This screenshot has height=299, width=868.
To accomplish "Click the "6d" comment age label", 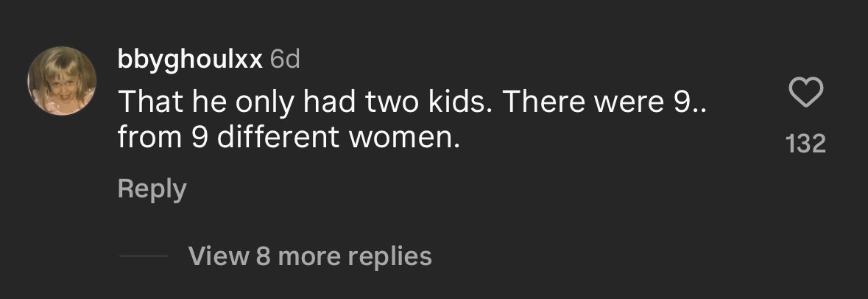I will click(285, 60).
